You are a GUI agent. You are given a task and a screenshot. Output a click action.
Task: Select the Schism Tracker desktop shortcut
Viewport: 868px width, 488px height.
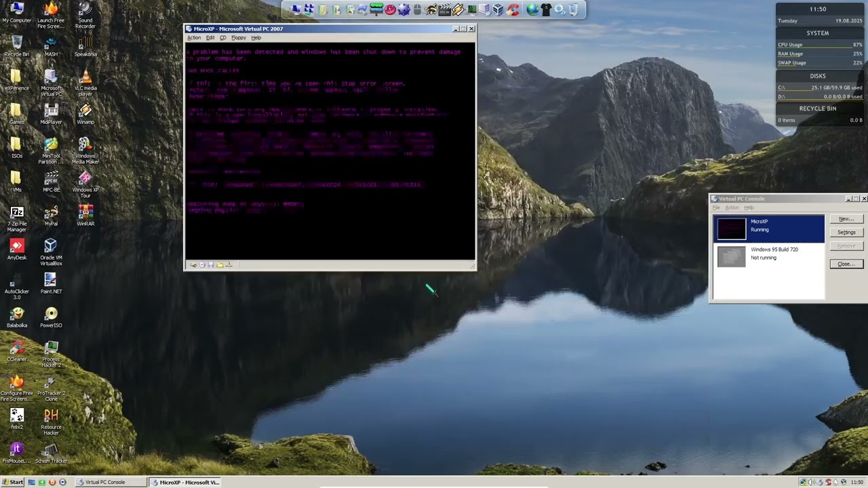(x=51, y=453)
